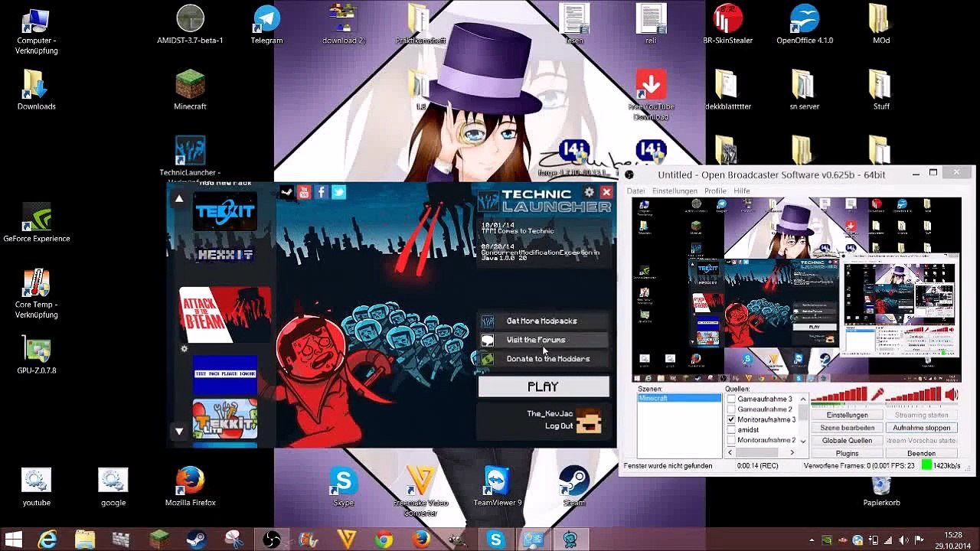Select the Core Temp desktop shortcut
The image size is (980, 551).
tap(37, 294)
